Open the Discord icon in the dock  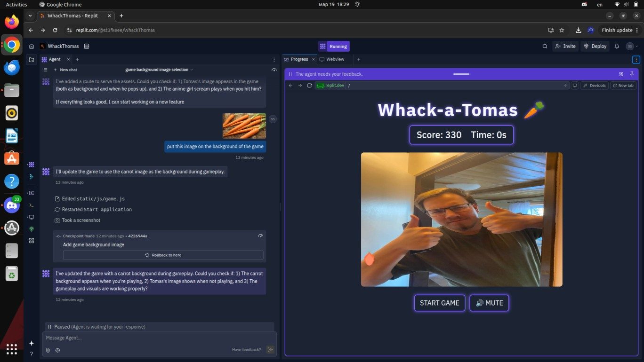[11, 205]
